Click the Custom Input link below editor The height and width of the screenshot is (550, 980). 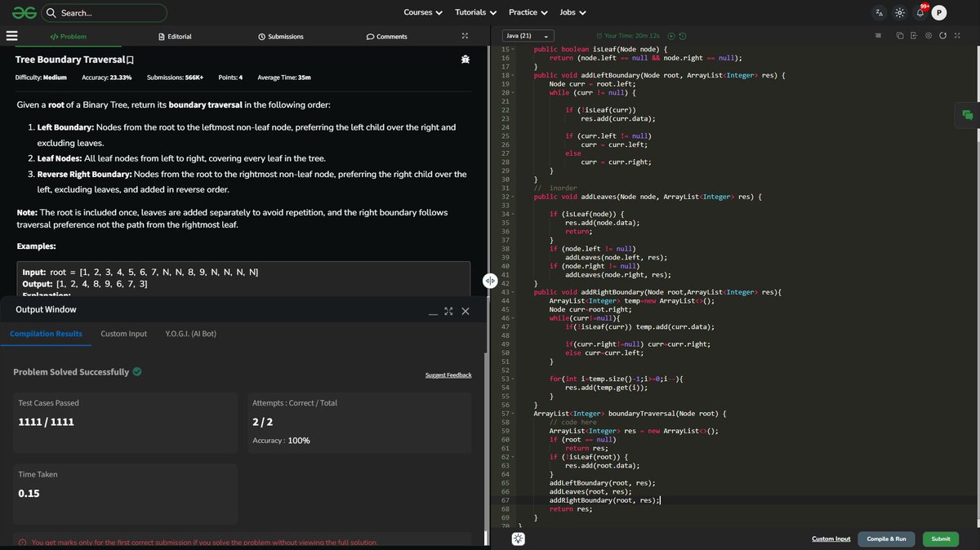(x=831, y=539)
